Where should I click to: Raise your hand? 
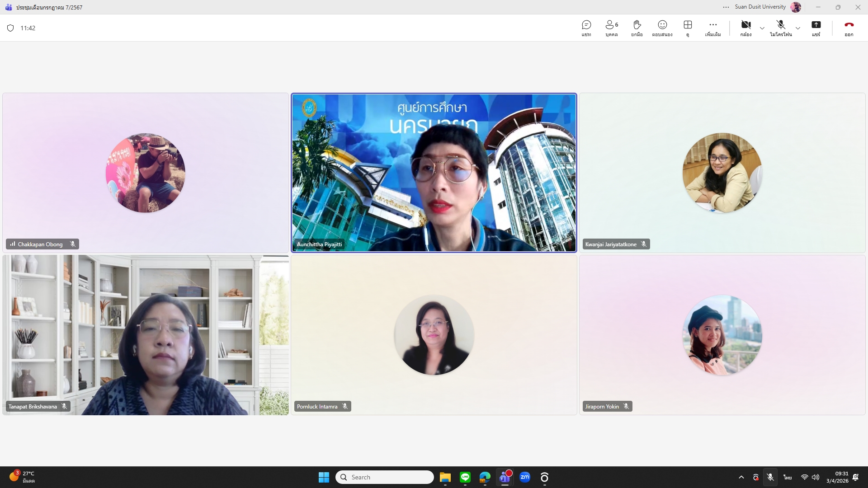[637, 28]
